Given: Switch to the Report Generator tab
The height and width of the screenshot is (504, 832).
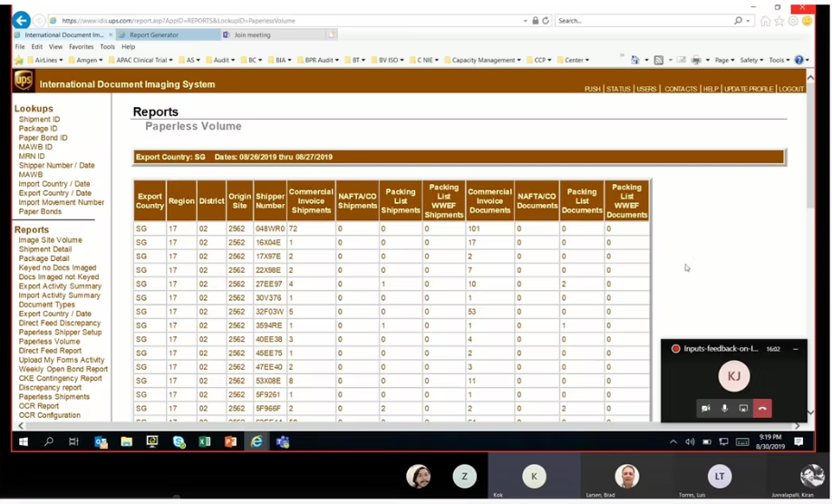Looking at the screenshot, I should click(x=168, y=35).
